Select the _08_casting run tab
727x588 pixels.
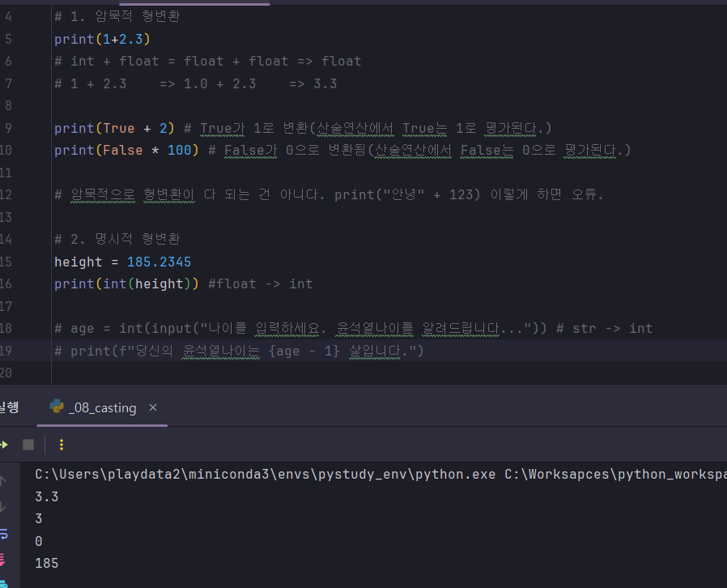(x=103, y=407)
